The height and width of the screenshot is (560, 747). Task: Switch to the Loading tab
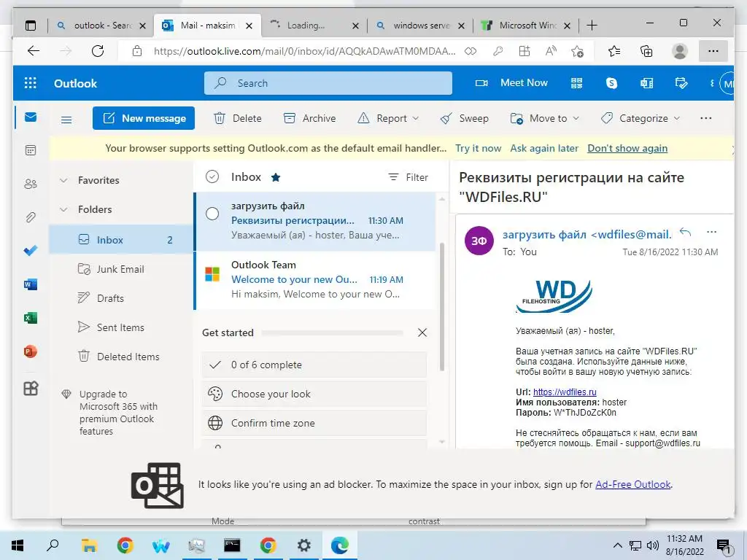coord(314,26)
